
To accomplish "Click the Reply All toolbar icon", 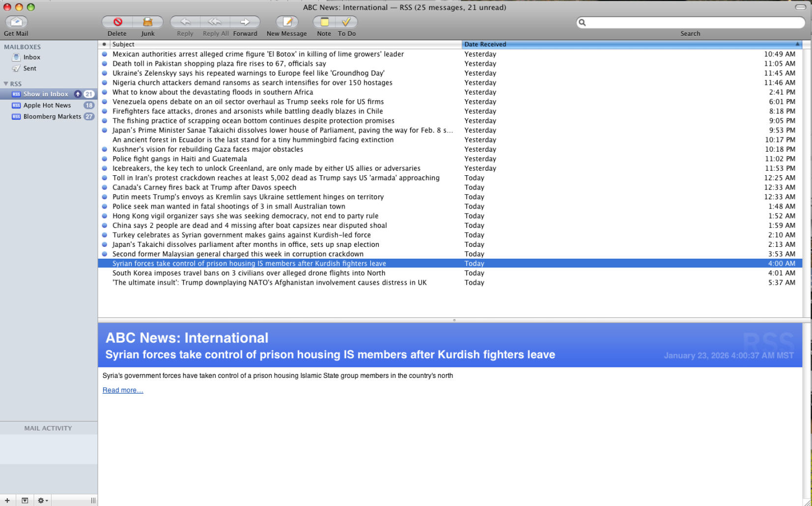I will [215, 22].
